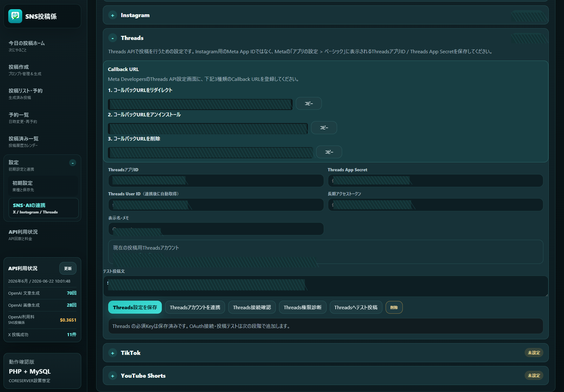The width and height of the screenshot is (564, 392).
Task: Click the ThreadsアプリID input field
Action: point(216,180)
